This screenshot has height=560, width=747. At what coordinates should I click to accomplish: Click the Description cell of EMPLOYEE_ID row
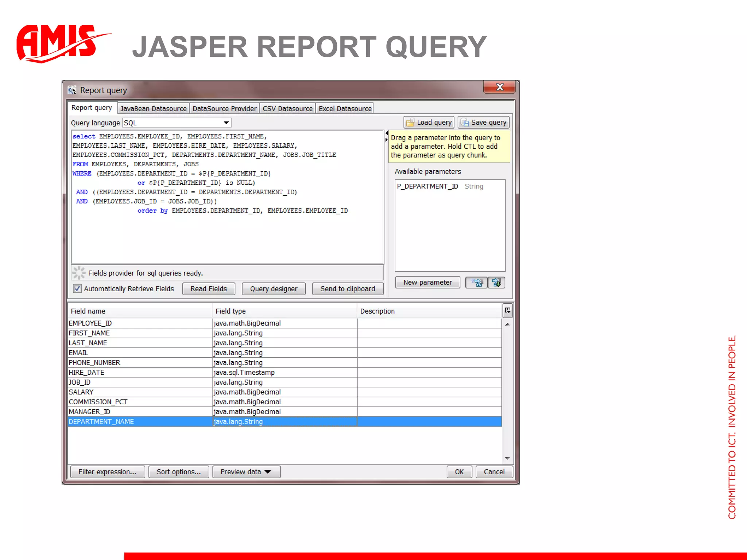click(430, 323)
